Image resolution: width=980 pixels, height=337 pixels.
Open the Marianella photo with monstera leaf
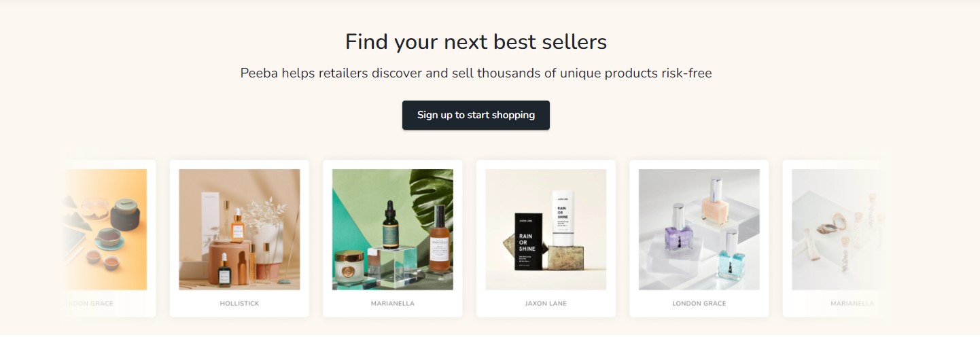393,230
